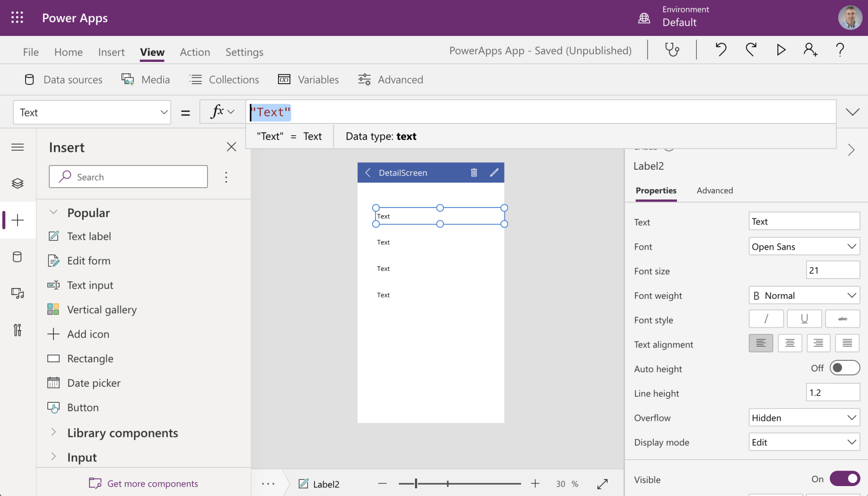The width and height of the screenshot is (868, 496).
Task: Preview the app with play icon
Action: (781, 50)
